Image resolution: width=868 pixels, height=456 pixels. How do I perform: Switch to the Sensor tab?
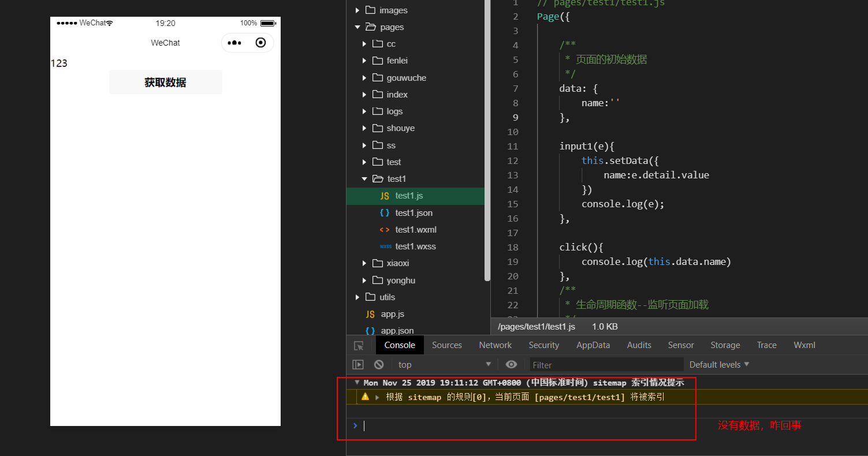pyautogui.click(x=681, y=345)
